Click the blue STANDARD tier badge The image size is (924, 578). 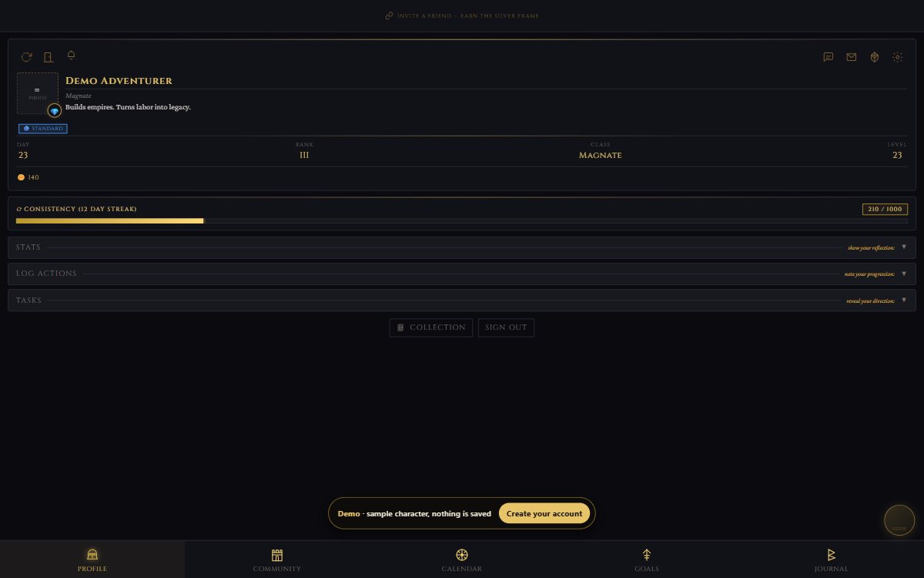pos(43,129)
